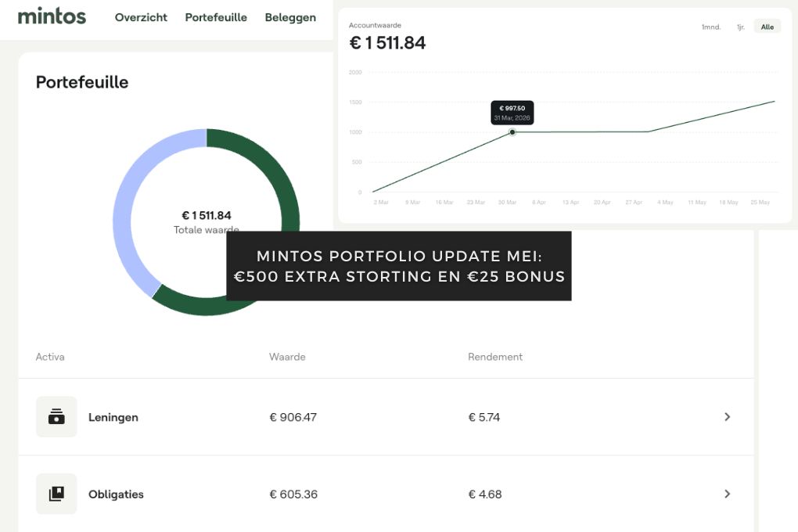
Task: Click the Obligaties rendement € 4.68
Action: tap(485, 494)
